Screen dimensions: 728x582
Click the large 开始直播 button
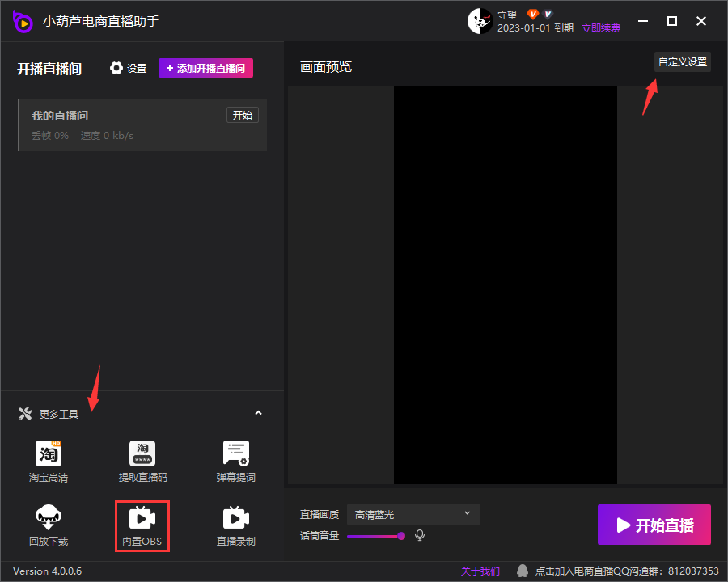point(654,525)
